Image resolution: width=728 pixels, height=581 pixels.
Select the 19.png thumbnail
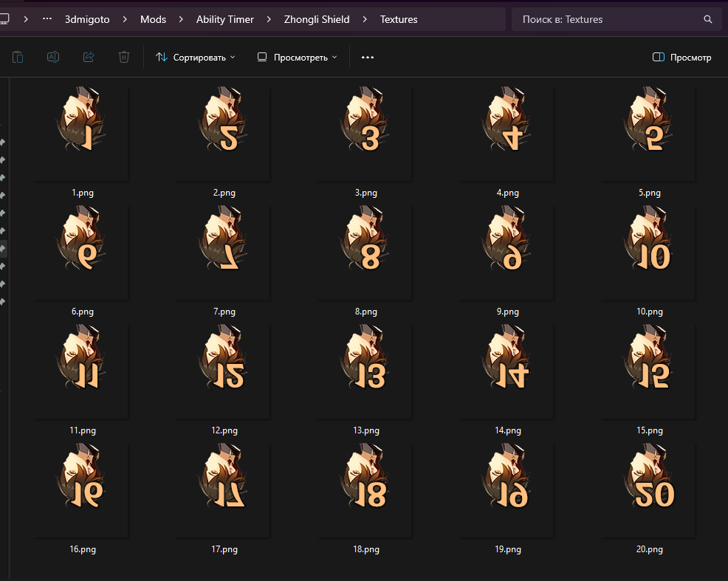tap(506, 489)
